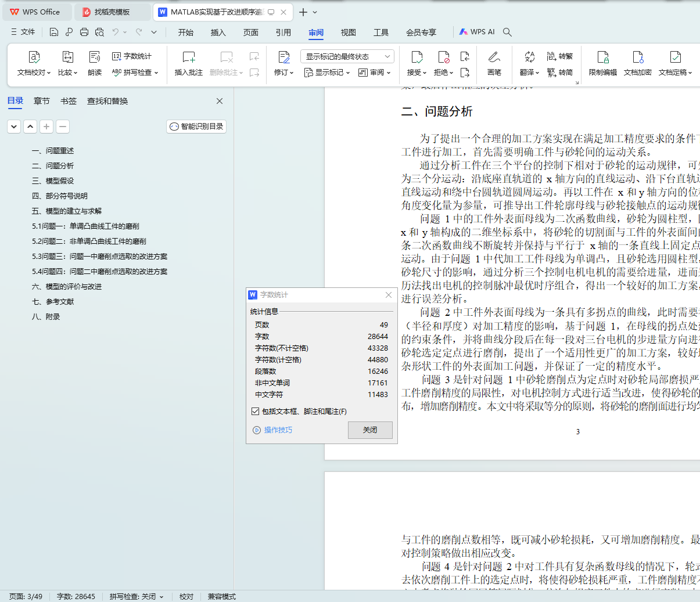The width and height of the screenshot is (700, 602).
Task: Click the 接受 accept changes icon
Action: pyautogui.click(x=417, y=57)
